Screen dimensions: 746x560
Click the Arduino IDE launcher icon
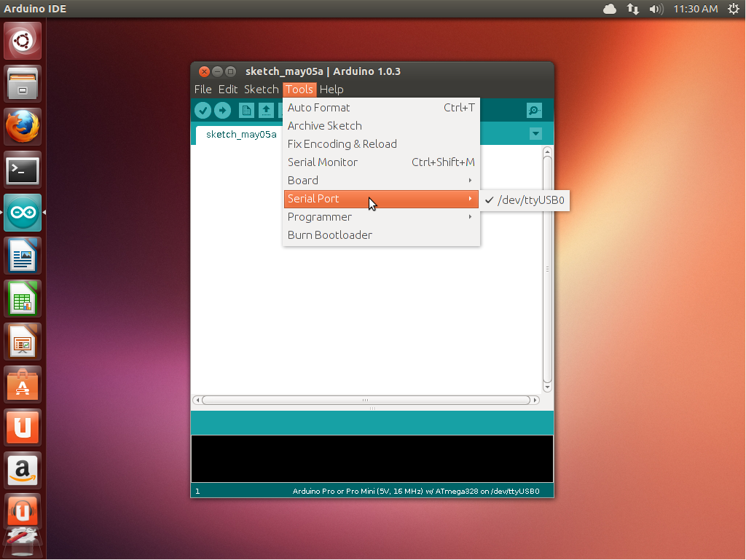(x=23, y=213)
